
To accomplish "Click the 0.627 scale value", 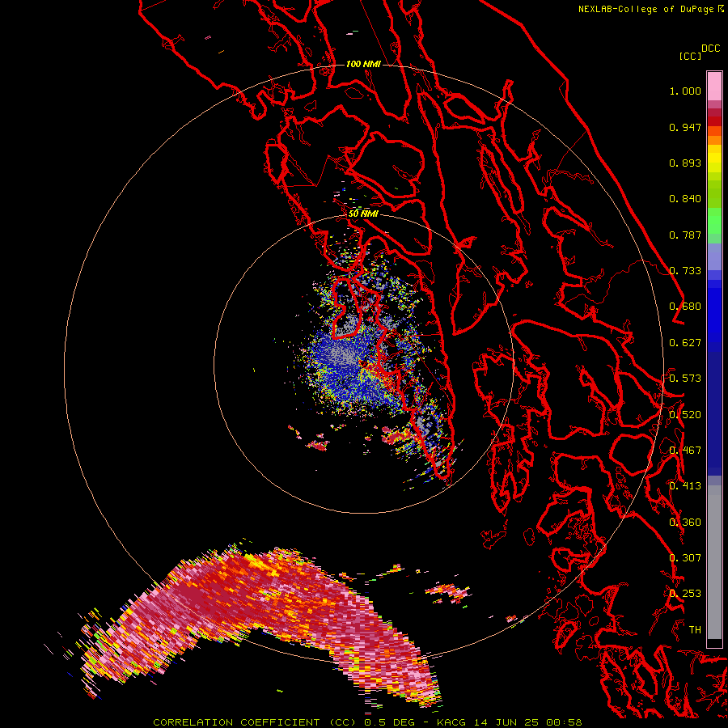I will tap(685, 343).
